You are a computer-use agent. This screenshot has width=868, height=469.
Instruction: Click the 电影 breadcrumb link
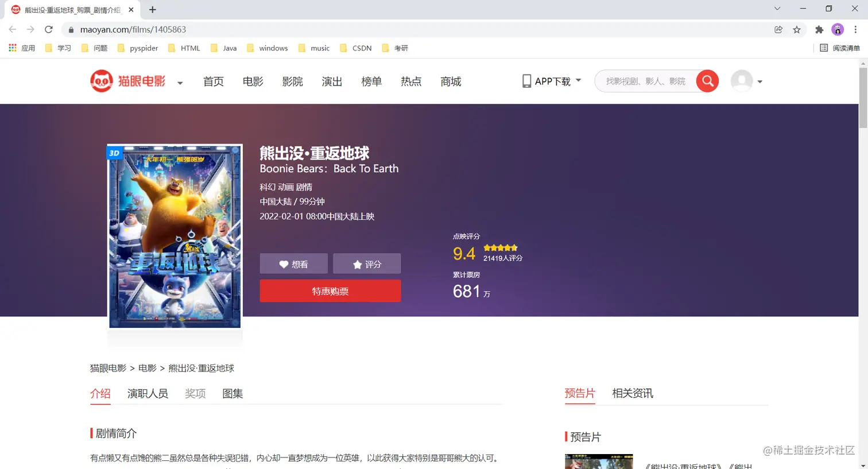(147, 368)
